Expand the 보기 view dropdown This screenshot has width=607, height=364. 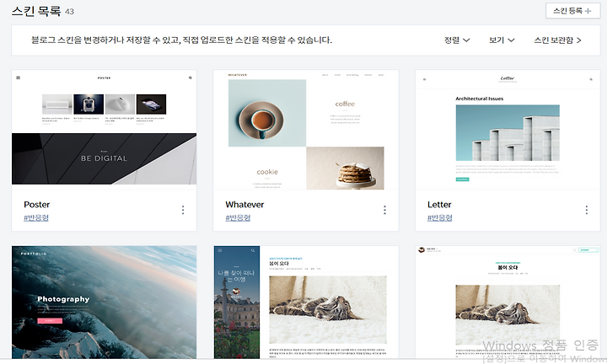[x=502, y=40]
